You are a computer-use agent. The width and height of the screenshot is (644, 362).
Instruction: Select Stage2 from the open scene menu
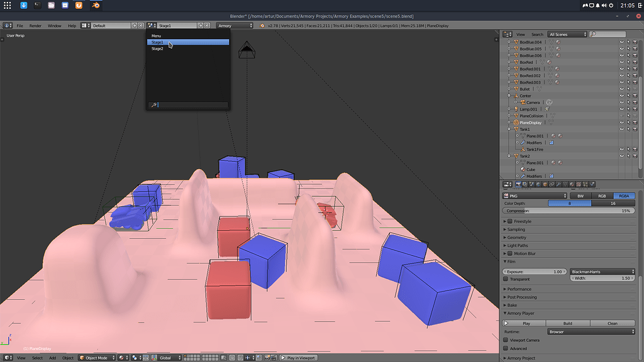(157, 48)
